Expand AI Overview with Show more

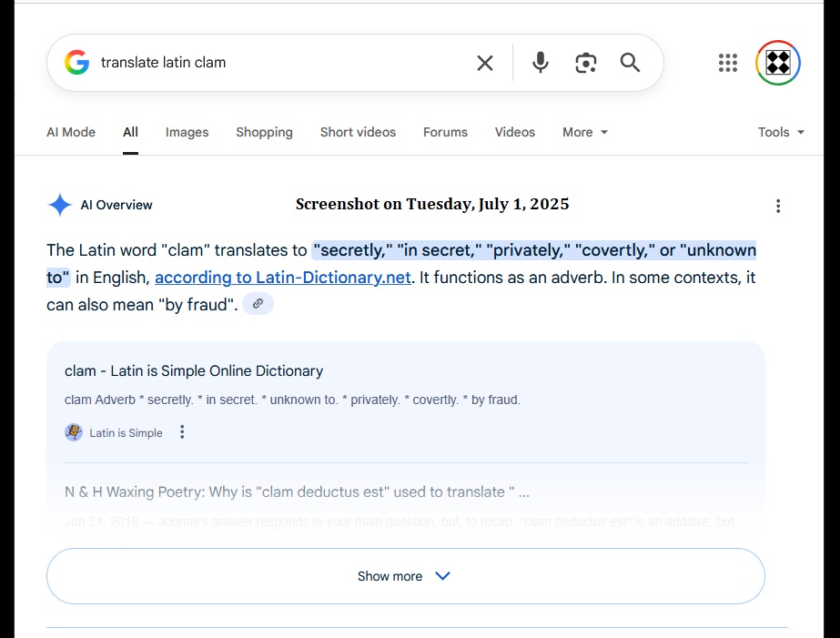tap(405, 576)
